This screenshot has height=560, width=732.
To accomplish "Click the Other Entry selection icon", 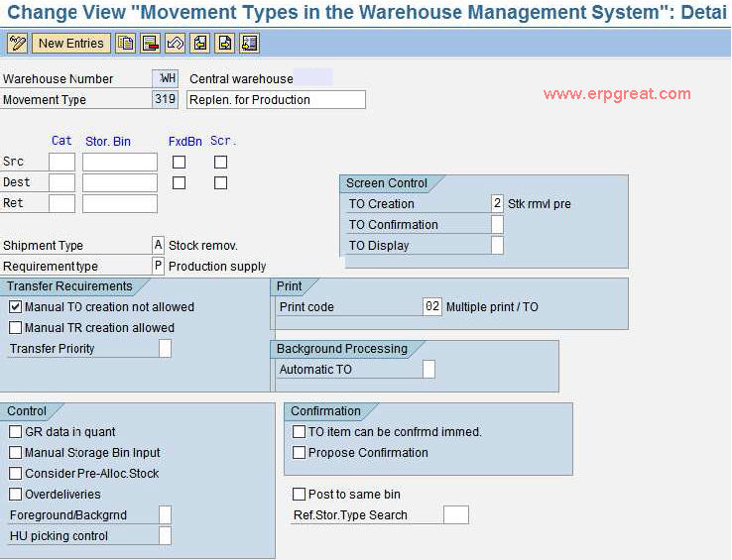I will [250, 44].
